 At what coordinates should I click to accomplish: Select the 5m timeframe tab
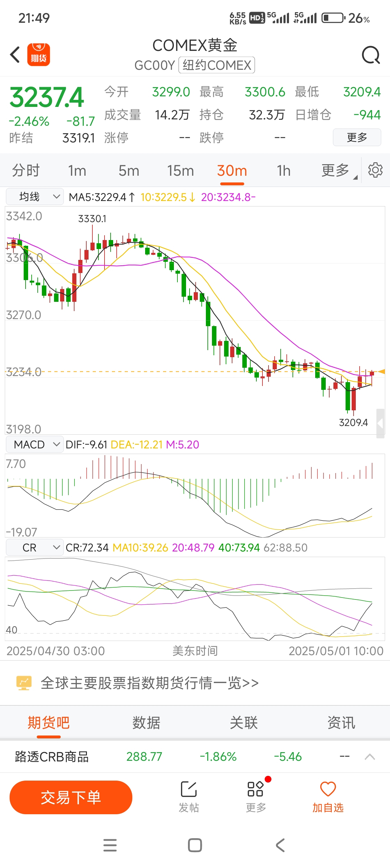tap(129, 171)
